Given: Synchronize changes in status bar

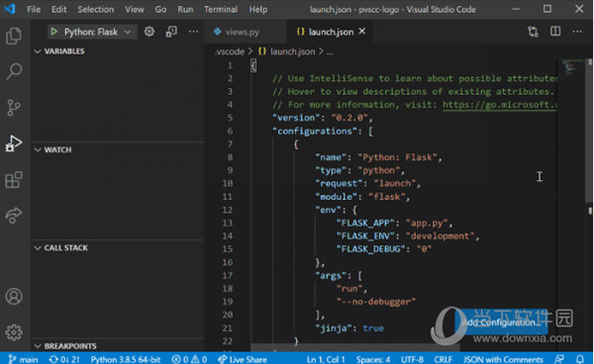Looking at the screenshot, I should 64,359.
